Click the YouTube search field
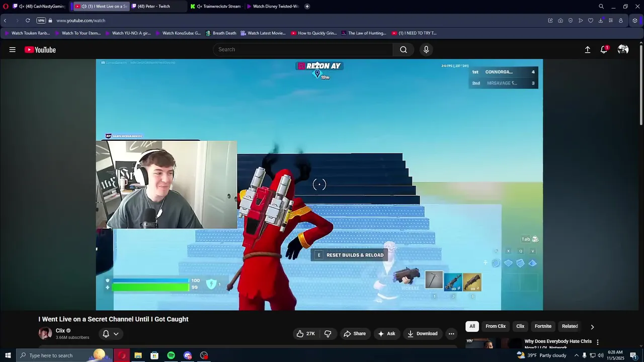The width and height of the screenshot is (644, 362). click(303, 49)
